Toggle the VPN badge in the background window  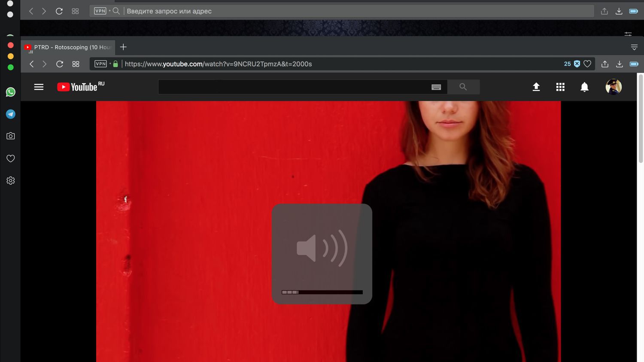(x=100, y=11)
